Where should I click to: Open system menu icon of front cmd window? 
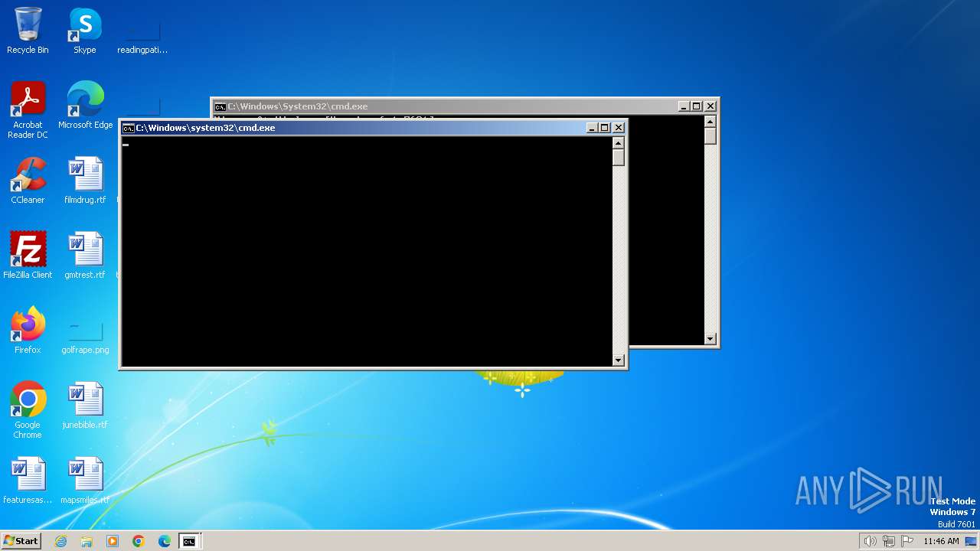tap(128, 128)
